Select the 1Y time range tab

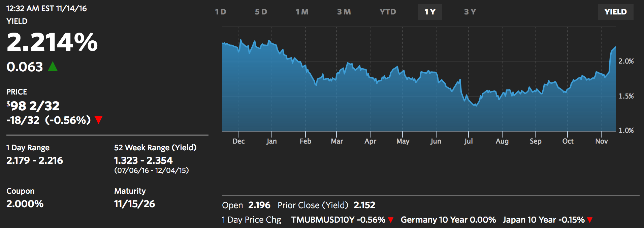tap(430, 12)
